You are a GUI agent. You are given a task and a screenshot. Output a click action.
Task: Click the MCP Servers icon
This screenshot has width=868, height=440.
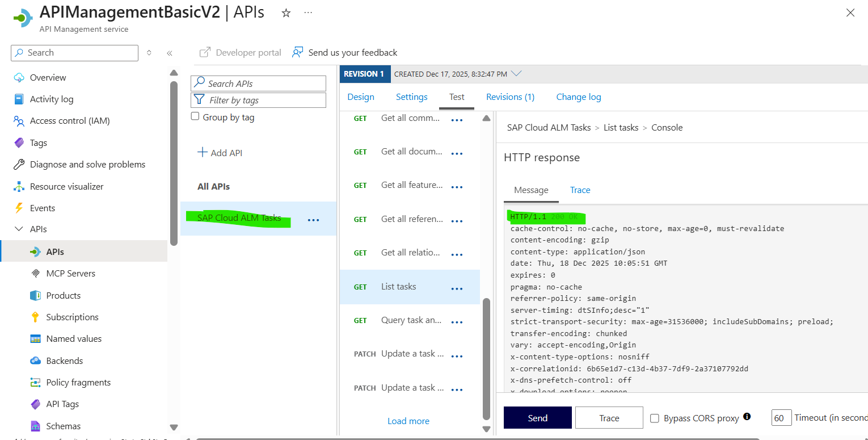point(36,274)
